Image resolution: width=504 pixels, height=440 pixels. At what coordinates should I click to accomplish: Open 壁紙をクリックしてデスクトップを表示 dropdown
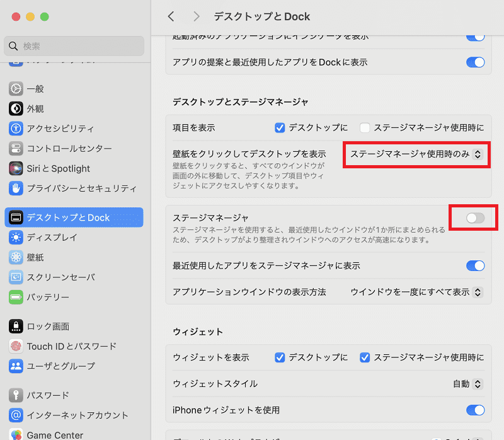pos(416,154)
